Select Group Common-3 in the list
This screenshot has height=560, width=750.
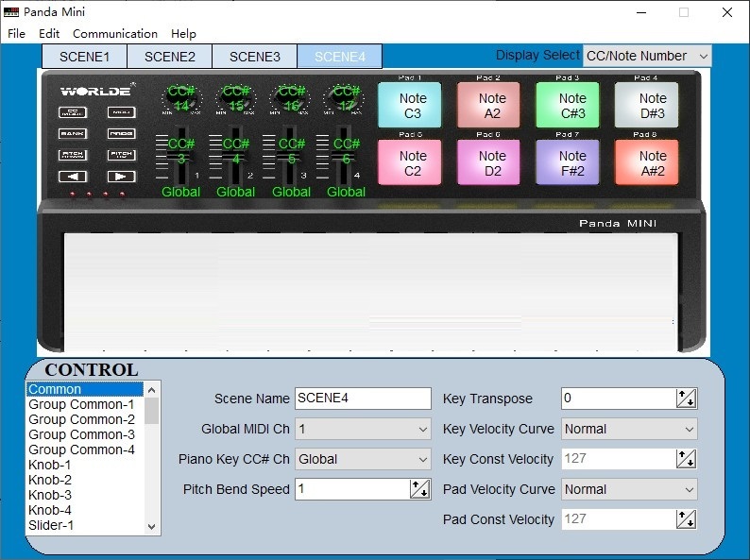point(85,434)
